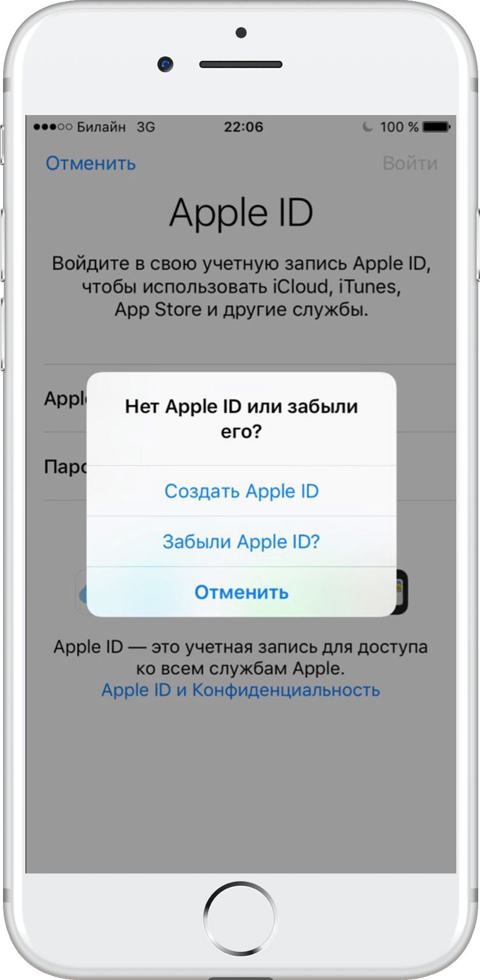Tap the Apple ID page heading
This screenshot has height=980, width=480.
[241, 213]
